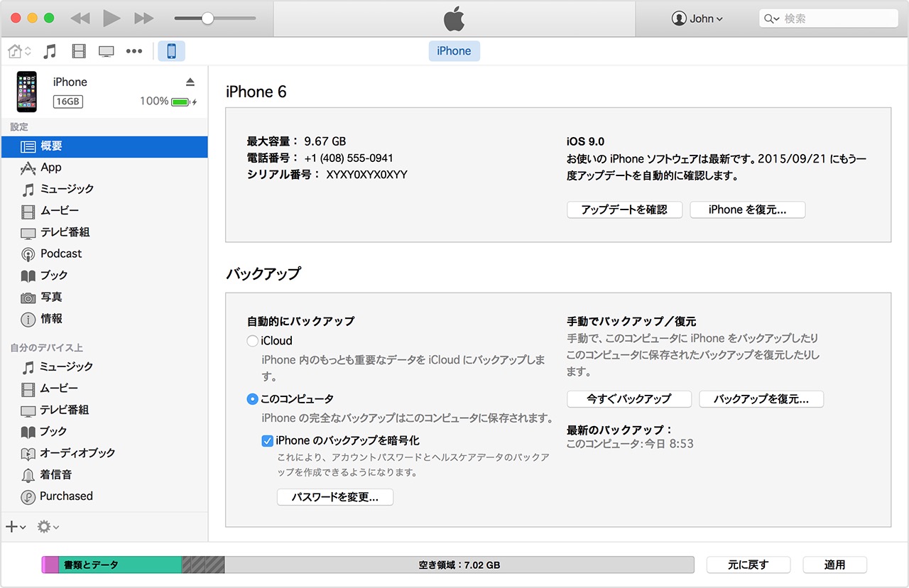Click the connected iPhone device icon
The width and height of the screenshot is (909, 588).
pyautogui.click(x=171, y=50)
